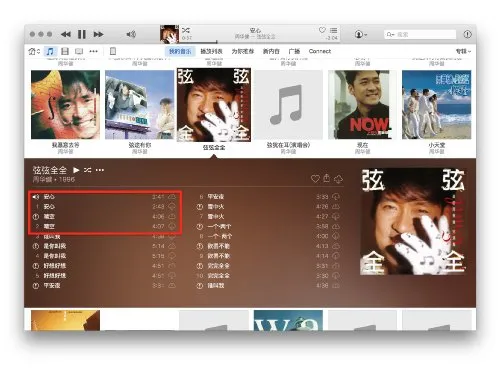Open the album cover showing the letter W
Image resolution: width=500 pixels, height=375 pixels.
point(288,320)
